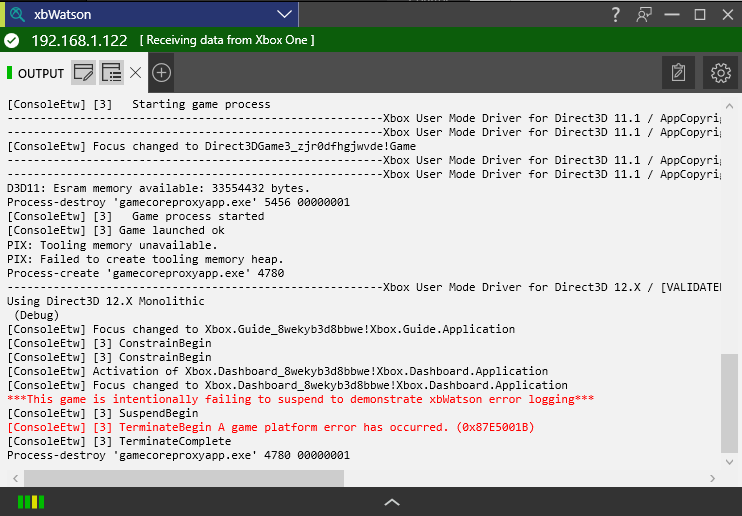The width and height of the screenshot is (742, 516).
Task: Click 'D3D11: Esram memory available' line
Action: tap(159, 188)
